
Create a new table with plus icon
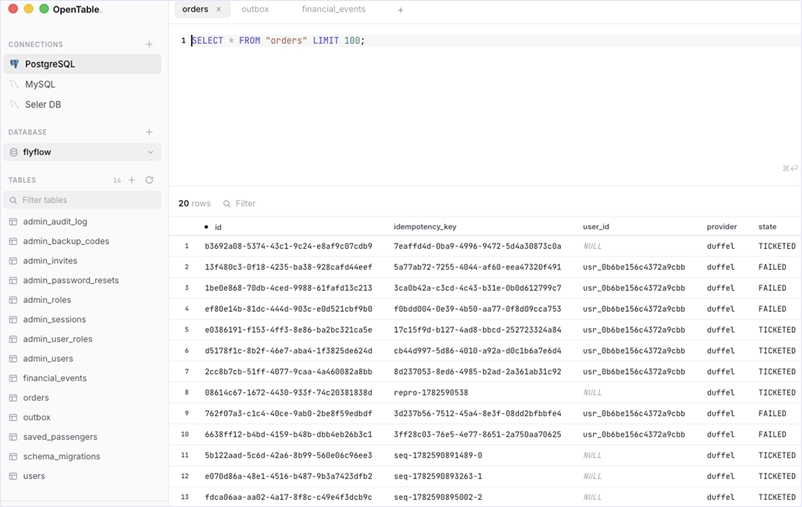132,180
